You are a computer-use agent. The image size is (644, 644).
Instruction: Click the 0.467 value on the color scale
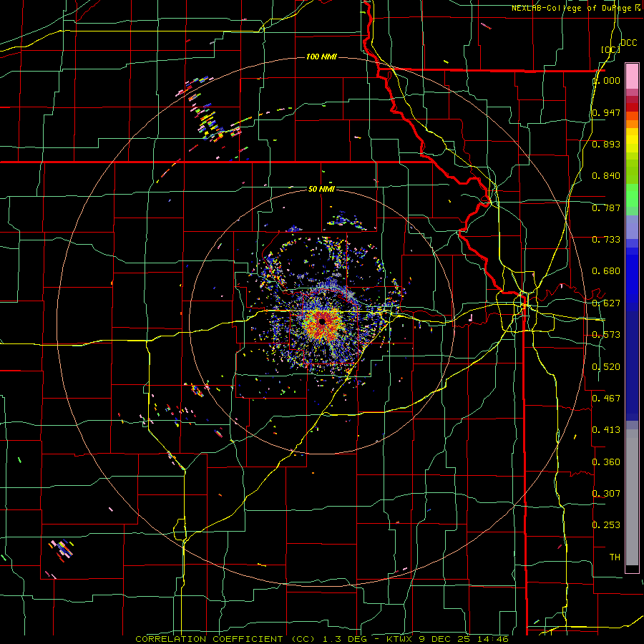click(x=606, y=398)
